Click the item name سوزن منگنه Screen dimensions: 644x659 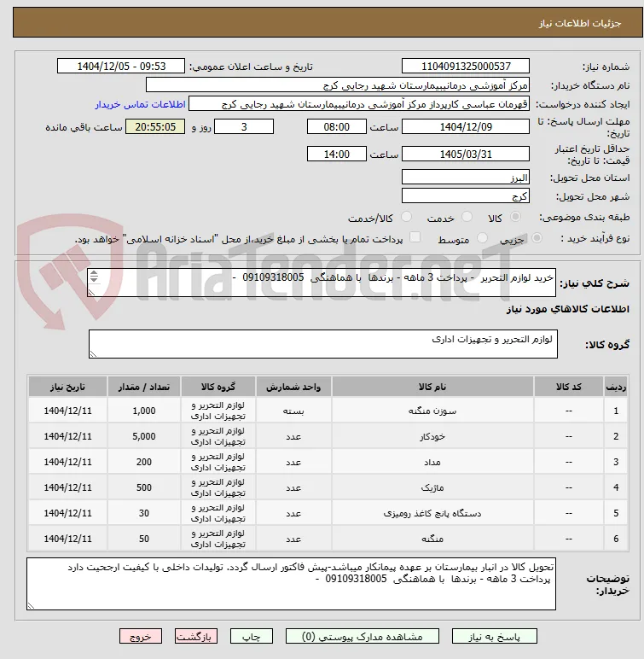coord(432,411)
